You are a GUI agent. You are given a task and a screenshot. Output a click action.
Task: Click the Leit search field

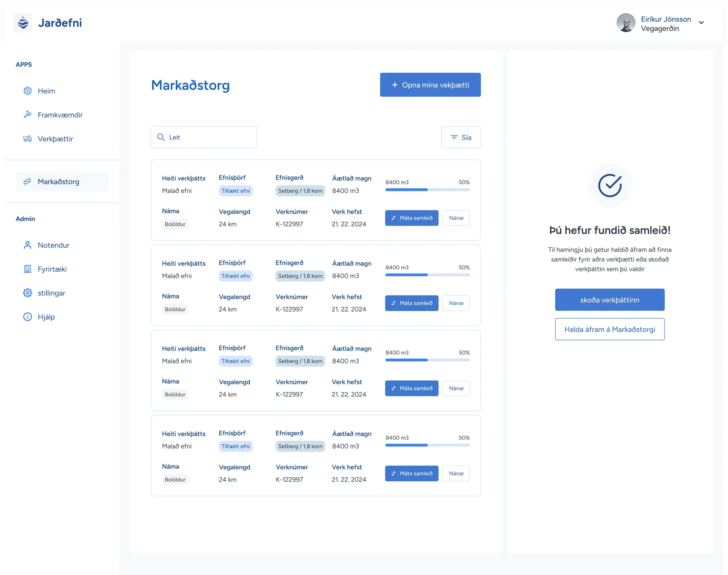tap(204, 137)
